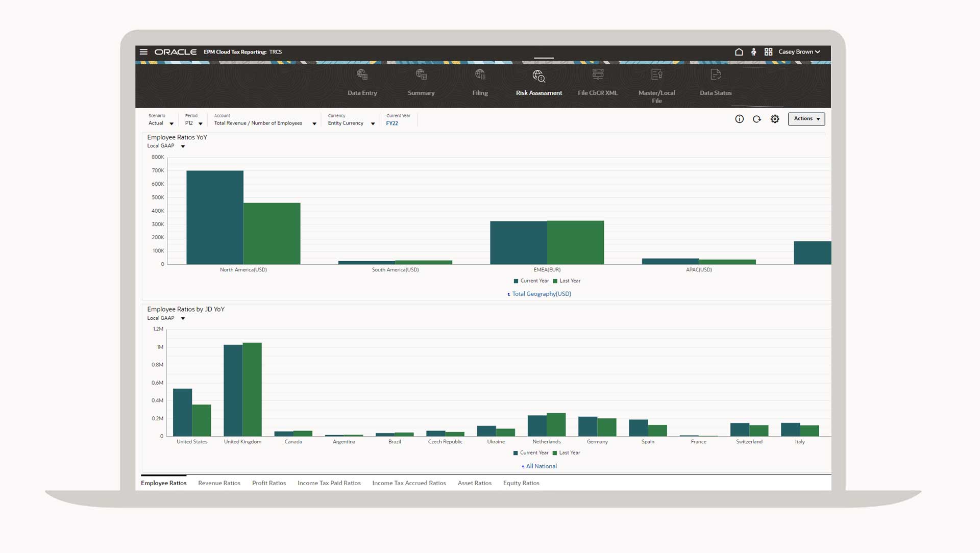
Task: Open the hamburger navigator menu
Action: point(143,52)
